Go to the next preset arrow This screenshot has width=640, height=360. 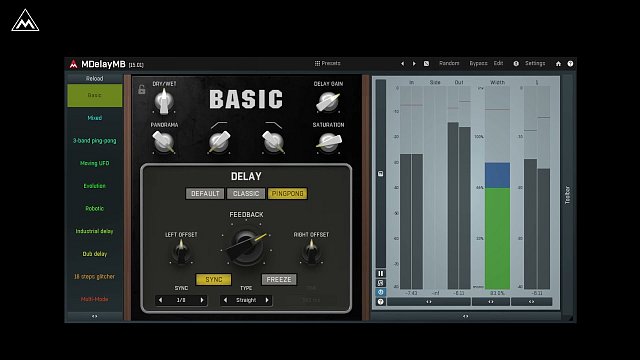point(414,64)
